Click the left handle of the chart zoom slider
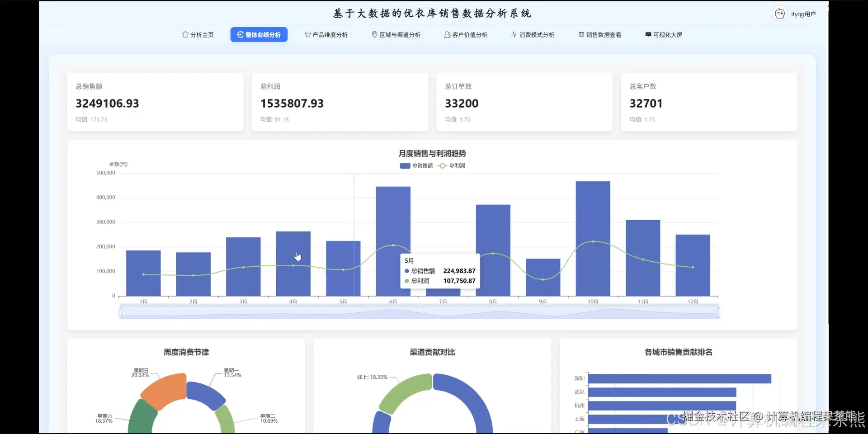 (x=120, y=312)
